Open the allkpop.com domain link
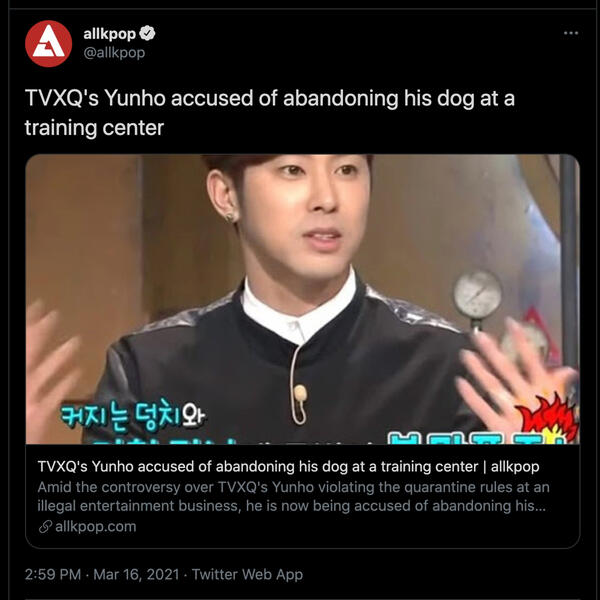 click(x=96, y=527)
